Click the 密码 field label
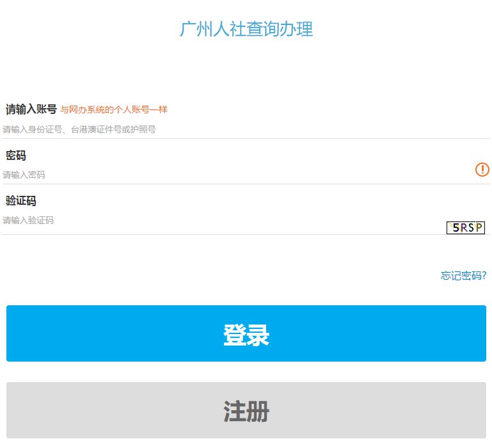492x448 pixels. (x=16, y=156)
